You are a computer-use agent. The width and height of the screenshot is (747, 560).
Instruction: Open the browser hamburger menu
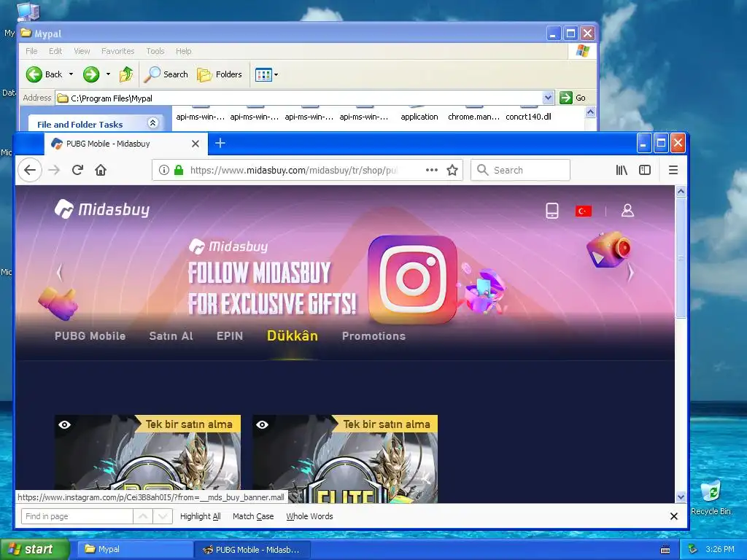click(x=673, y=170)
